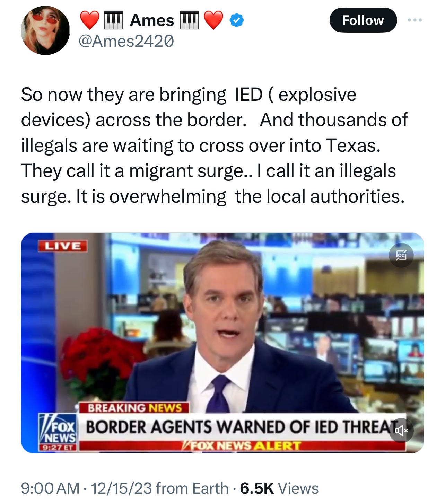The width and height of the screenshot is (445, 504).
Task: Play the Fox News video on the anchor
Action: pyautogui.click(x=222, y=343)
